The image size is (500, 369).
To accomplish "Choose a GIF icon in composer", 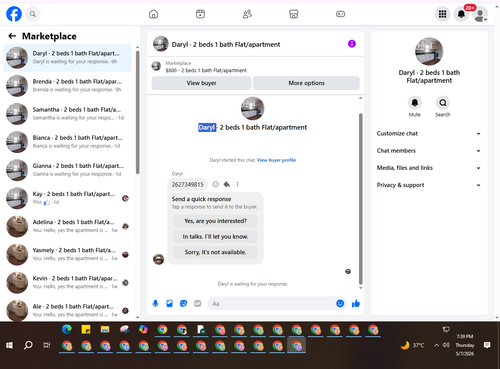I will point(198,304).
